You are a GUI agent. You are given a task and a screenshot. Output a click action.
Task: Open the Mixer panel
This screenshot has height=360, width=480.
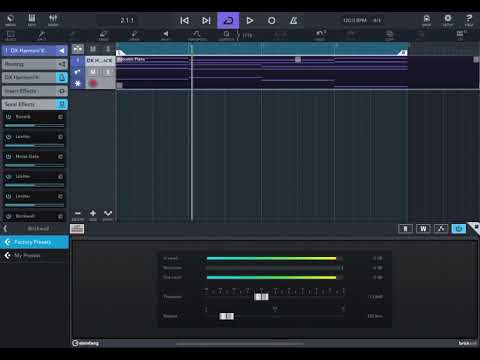53,20
